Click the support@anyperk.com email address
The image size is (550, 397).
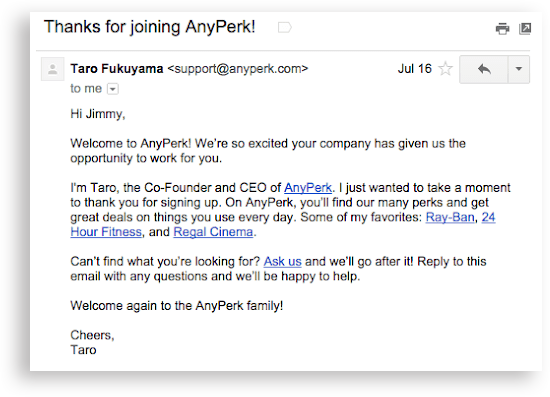[238, 69]
